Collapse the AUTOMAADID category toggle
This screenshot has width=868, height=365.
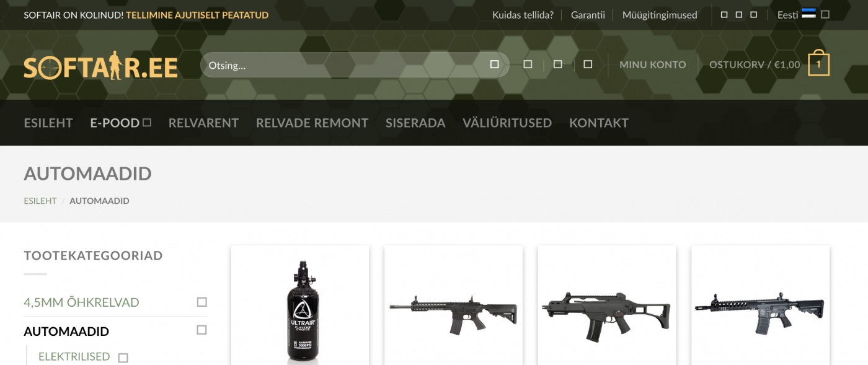coord(201,330)
